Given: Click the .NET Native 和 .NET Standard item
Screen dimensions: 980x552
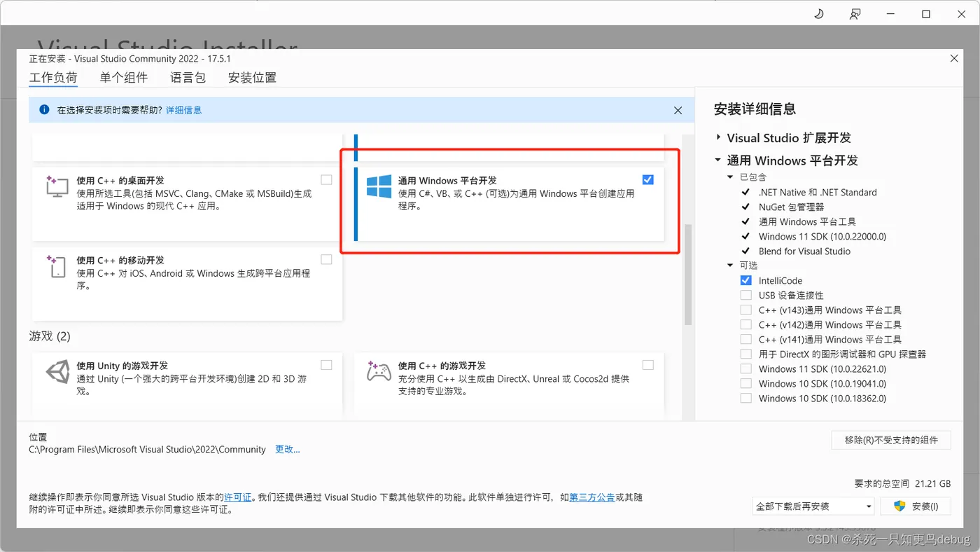Looking at the screenshot, I should coord(817,192).
